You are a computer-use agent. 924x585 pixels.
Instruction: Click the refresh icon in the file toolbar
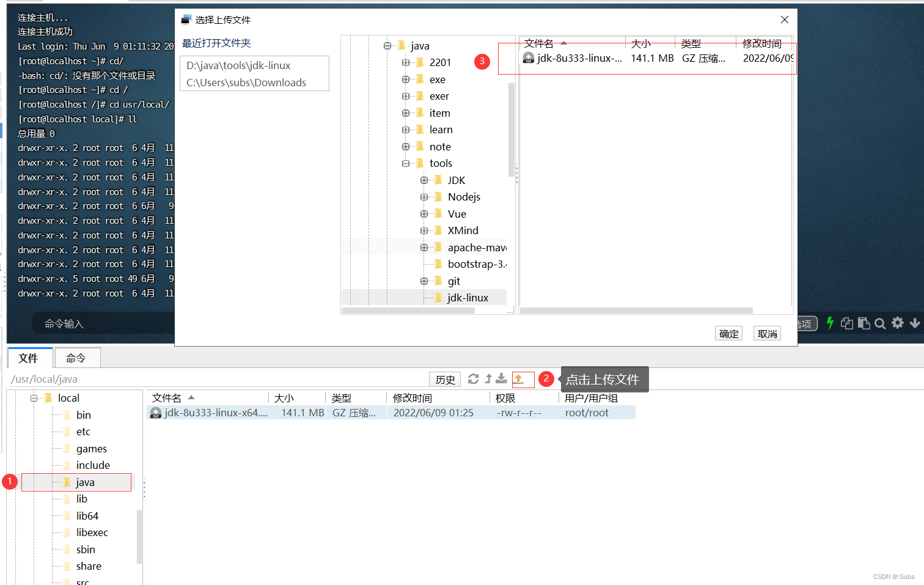point(474,379)
